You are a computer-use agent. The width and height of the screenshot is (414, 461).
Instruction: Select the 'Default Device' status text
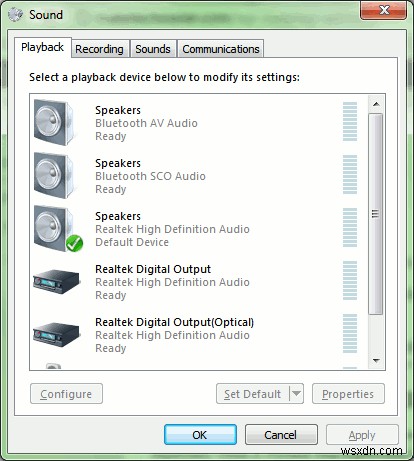(132, 242)
